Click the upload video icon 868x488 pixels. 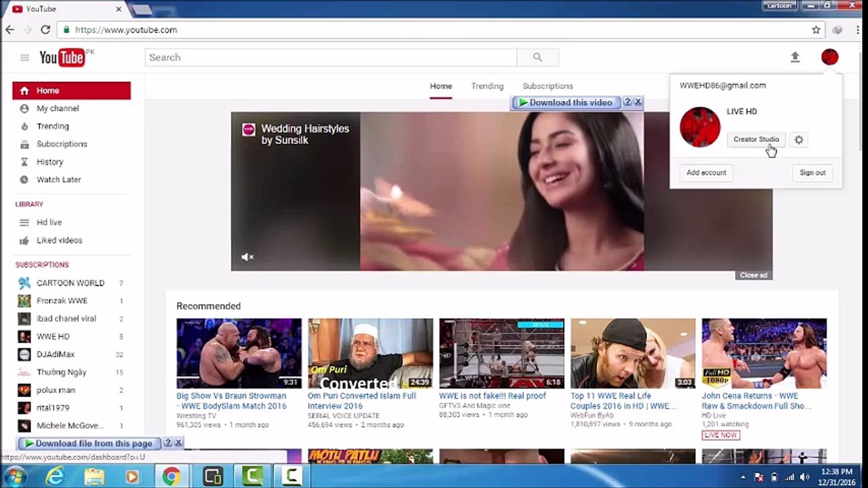(795, 58)
